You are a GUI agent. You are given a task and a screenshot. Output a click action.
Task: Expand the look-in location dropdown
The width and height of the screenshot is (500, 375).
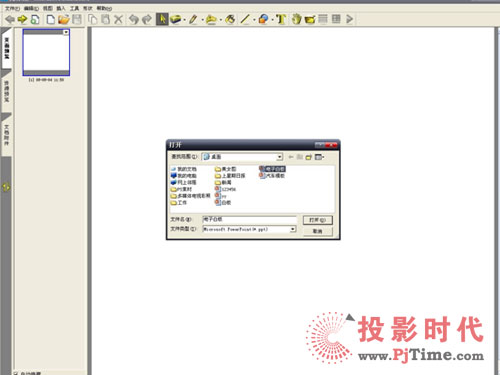point(279,157)
